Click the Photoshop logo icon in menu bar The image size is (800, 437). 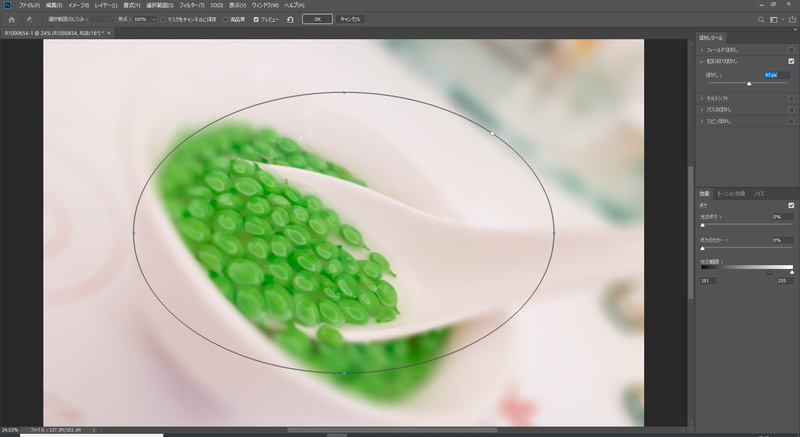7,5
